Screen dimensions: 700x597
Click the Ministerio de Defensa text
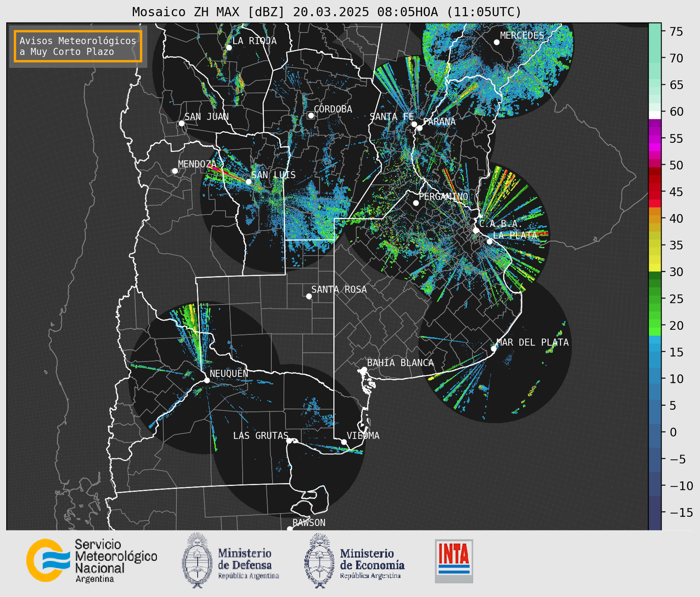[249, 564]
